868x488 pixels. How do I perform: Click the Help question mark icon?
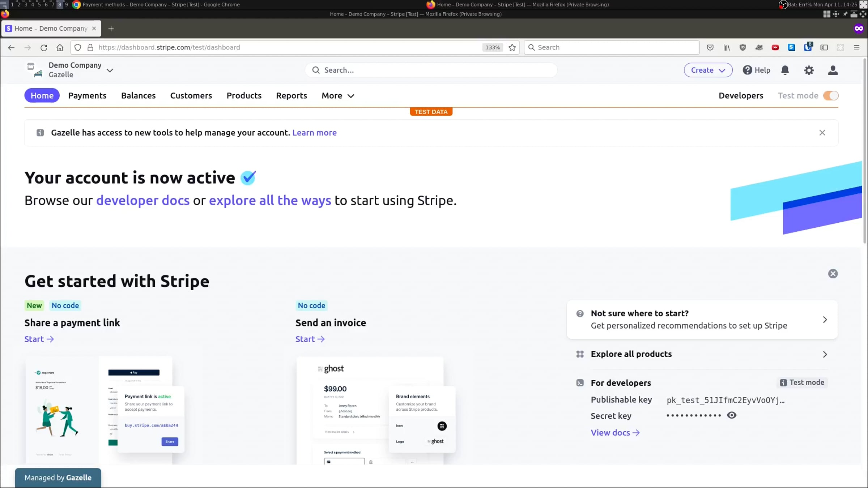[x=747, y=70]
